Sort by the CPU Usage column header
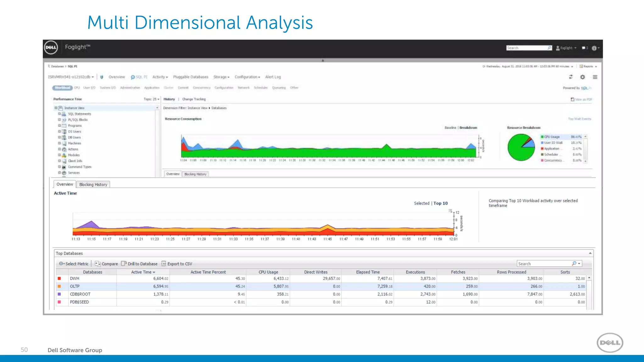 tap(268, 272)
